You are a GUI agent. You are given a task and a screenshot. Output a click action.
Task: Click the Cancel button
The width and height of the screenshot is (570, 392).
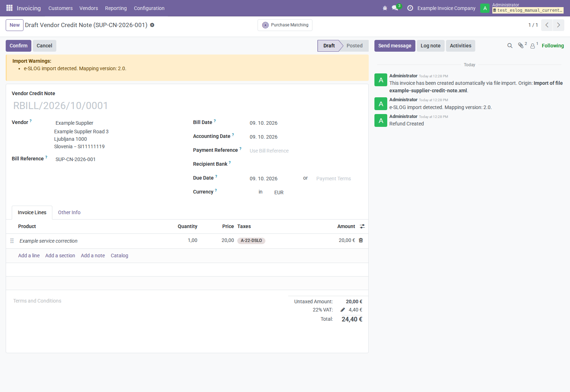point(45,46)
